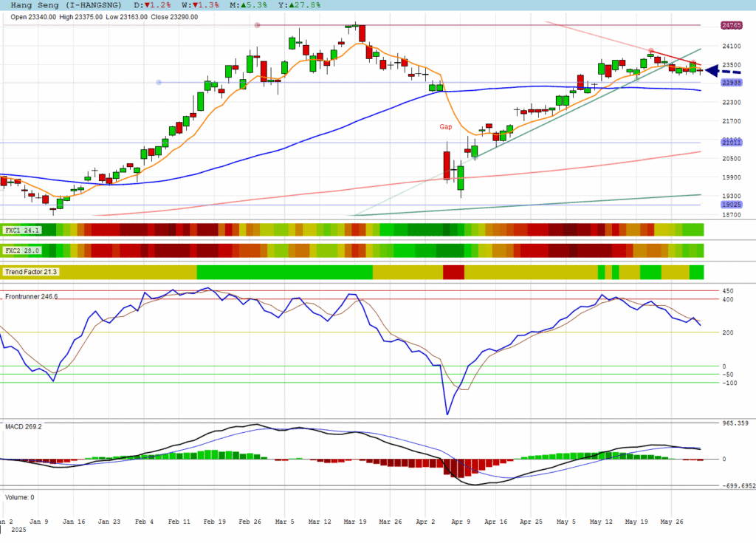Click the 21700 price axis label
Screen dimensions: 756x543
[x=732, y=121]
